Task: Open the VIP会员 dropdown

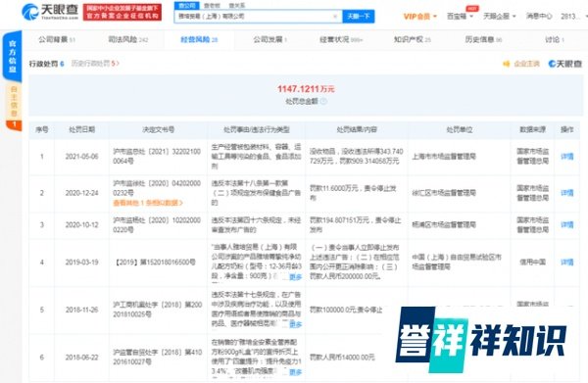Action: pos(420,17)
